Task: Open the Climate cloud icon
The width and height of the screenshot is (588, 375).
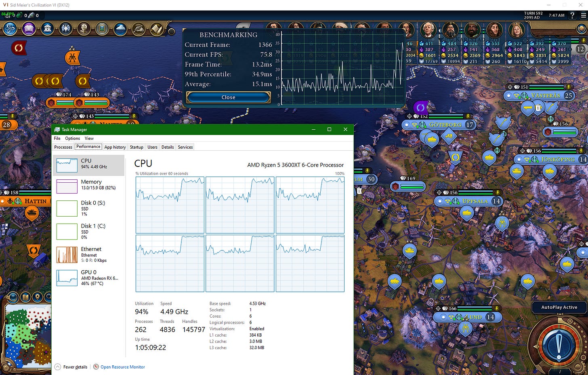Action: tap(120, 29)
